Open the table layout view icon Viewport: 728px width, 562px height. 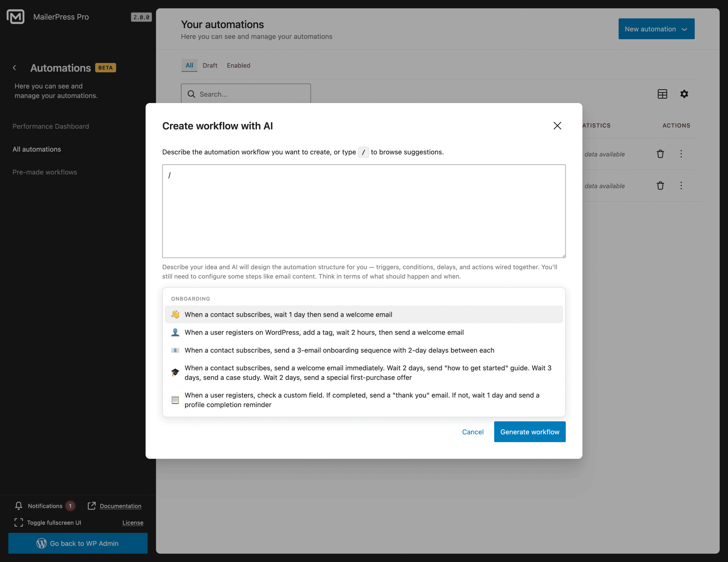tap(663, 94)
